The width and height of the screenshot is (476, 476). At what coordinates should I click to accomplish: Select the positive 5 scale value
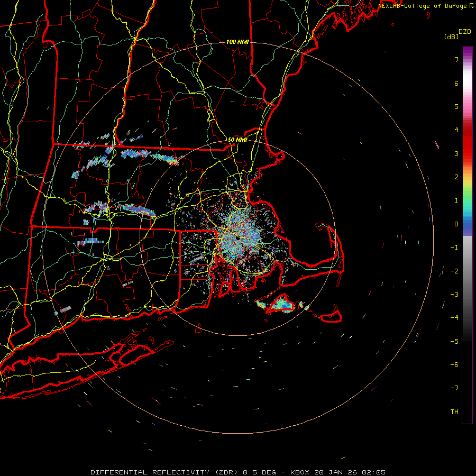click(x=456, y=106)
